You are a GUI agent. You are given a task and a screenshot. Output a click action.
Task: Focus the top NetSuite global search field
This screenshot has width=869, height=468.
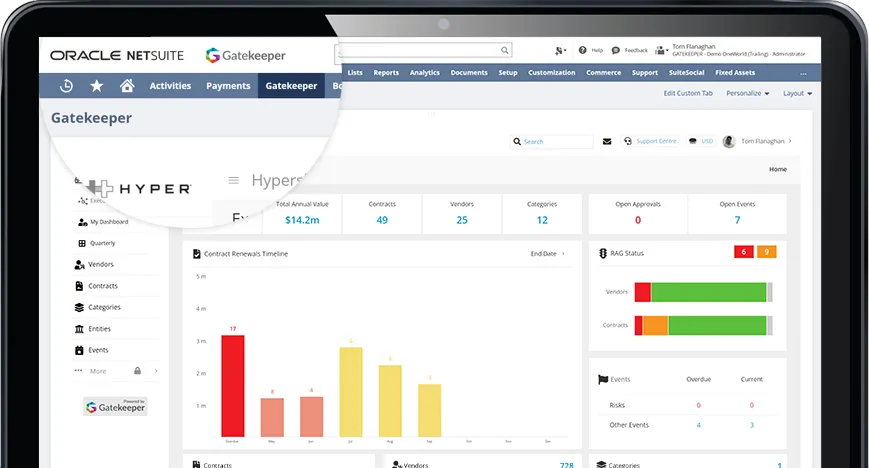click(x=423, y=50)
